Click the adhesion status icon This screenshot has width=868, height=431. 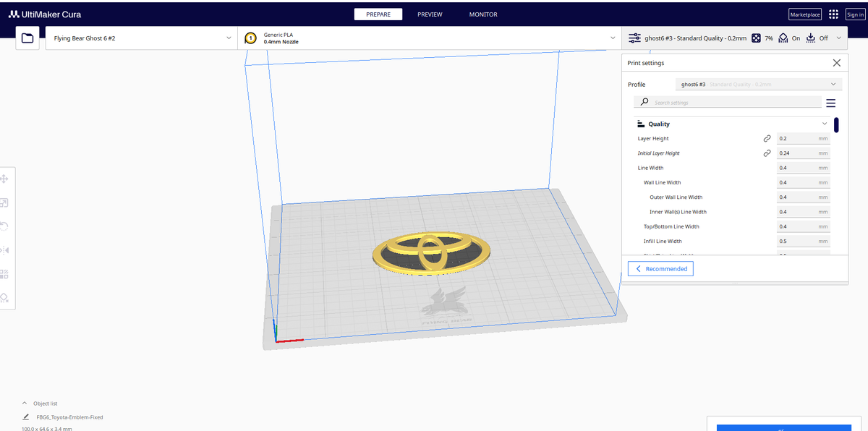click(x=810, y=38)
